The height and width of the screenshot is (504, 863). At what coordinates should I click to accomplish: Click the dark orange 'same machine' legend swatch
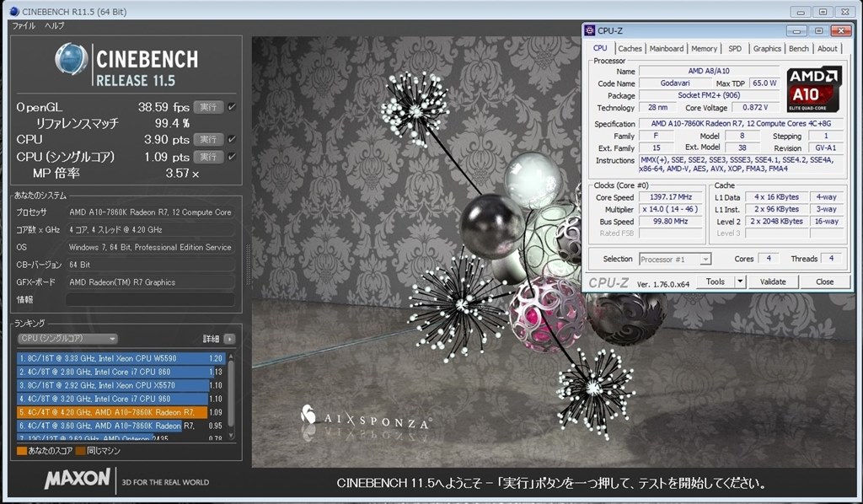click(x=80, y=451)
